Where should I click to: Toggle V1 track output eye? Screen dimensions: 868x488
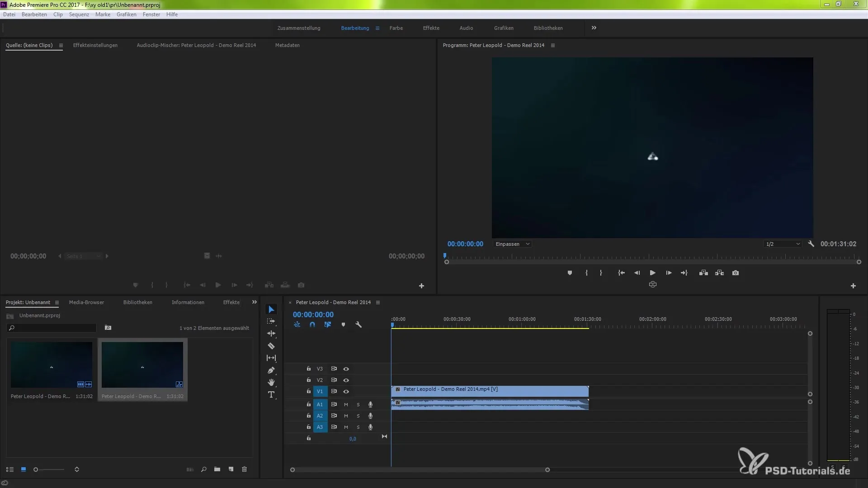(346, 392)
